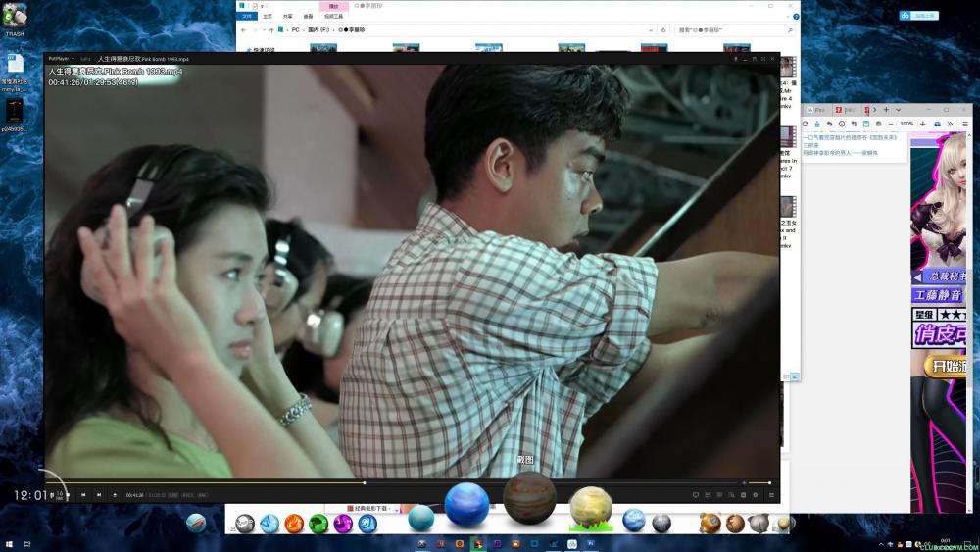The width and height of the screenshot is (980, 552).
Task: Click the eject/open file button in PotPlayer
Action: pos(115,495)
